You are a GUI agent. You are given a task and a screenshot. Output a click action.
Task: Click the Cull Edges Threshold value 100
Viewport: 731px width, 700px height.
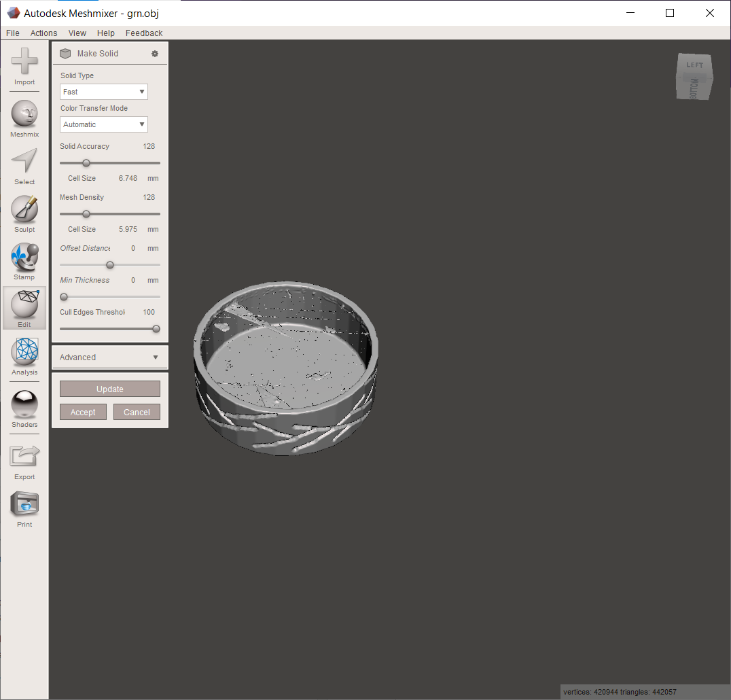149,312
